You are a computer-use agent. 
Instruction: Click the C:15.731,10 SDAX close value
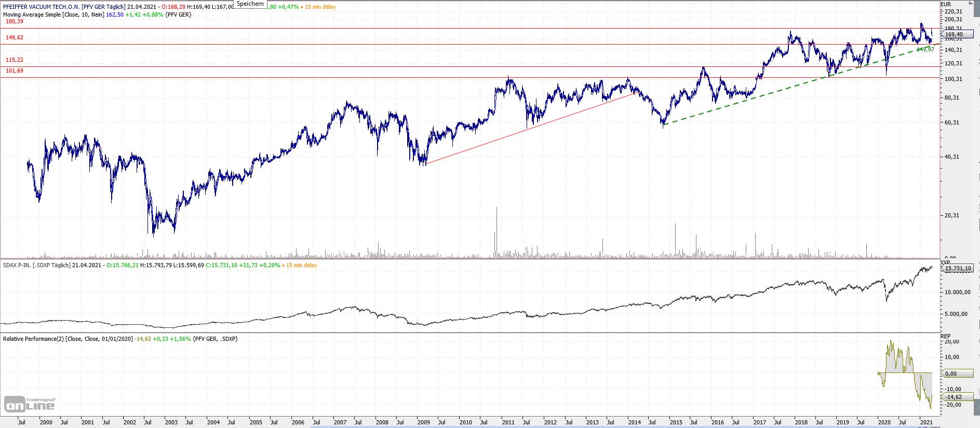(221, 265)
